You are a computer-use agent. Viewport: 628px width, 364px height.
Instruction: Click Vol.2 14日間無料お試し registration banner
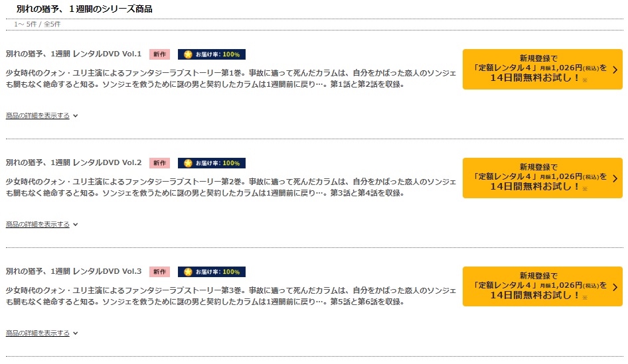(542, 178)
